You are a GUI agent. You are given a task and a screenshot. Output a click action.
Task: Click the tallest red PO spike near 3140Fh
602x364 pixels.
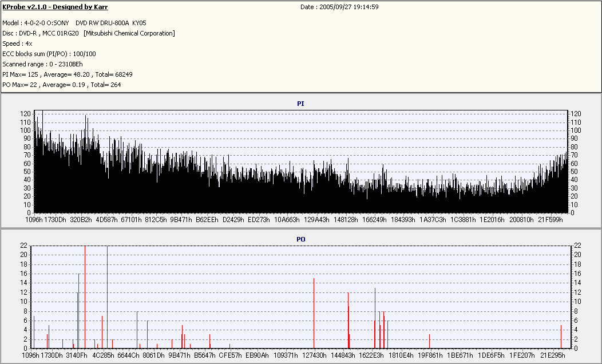85,296
